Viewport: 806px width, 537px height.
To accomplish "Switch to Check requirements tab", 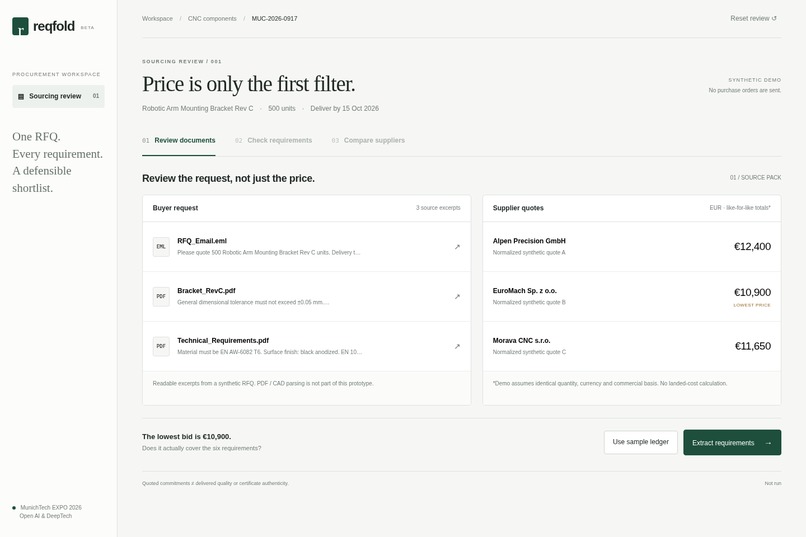I will 273,140.
